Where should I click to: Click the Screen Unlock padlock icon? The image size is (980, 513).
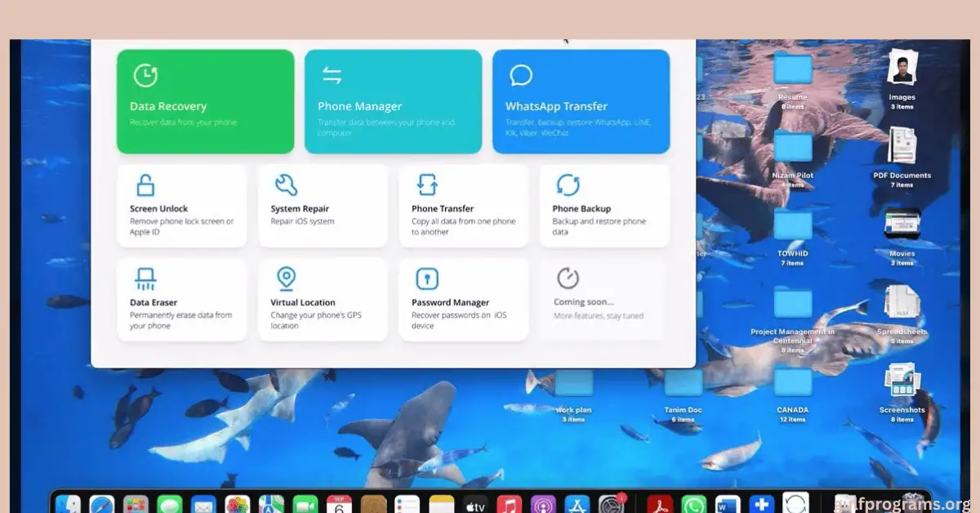point(145,185)
